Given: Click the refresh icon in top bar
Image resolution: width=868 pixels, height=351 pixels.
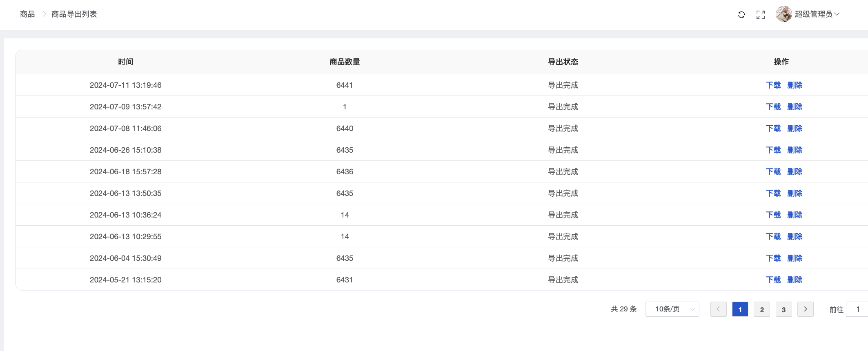Looking at the screenshot, I should click(x=741, y=15).
